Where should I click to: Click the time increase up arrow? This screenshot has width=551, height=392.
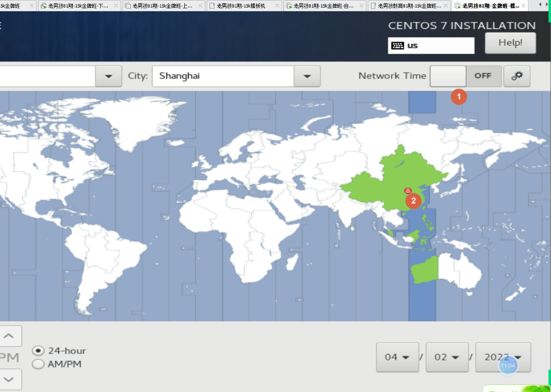coord(9,336)
